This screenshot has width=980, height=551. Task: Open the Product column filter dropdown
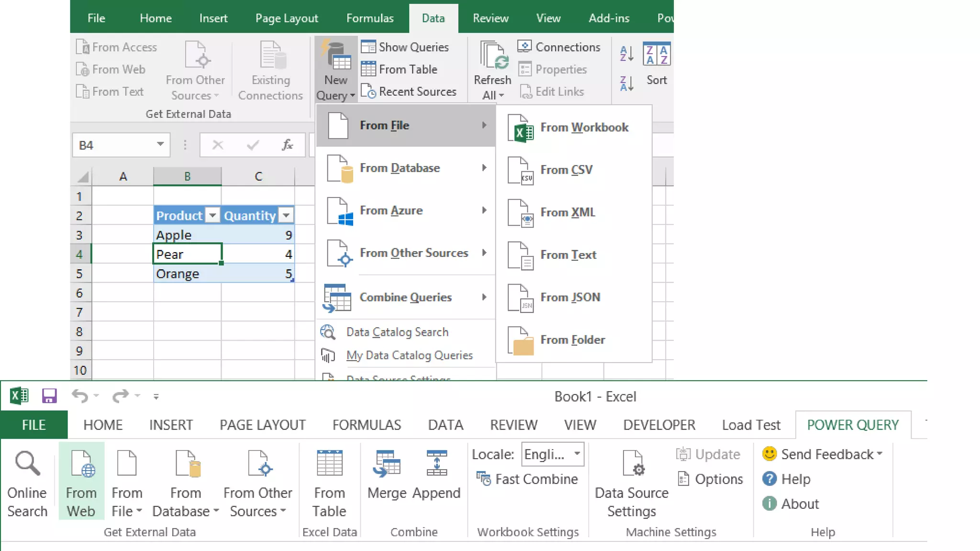point(212,216)
